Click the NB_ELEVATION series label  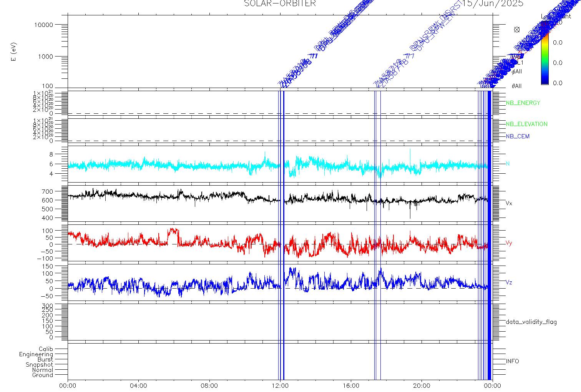(526, 124)
